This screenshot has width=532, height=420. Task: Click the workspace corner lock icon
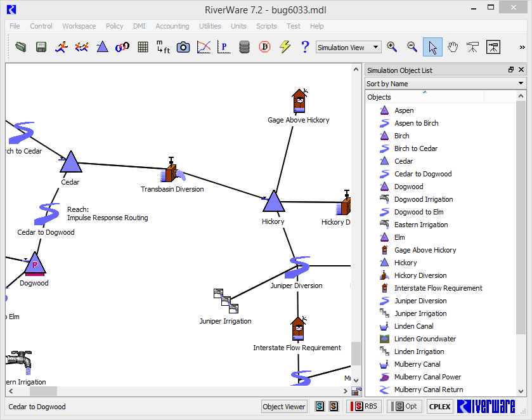tap(356, 391)
